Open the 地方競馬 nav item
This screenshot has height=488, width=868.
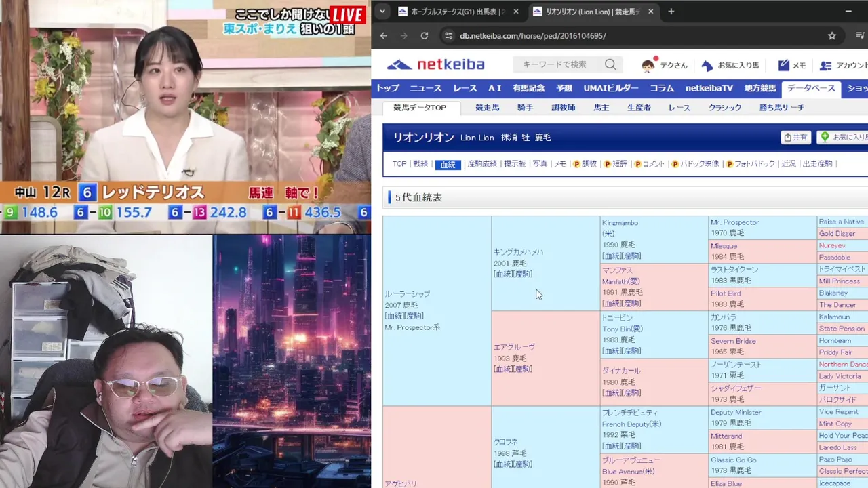759,88
